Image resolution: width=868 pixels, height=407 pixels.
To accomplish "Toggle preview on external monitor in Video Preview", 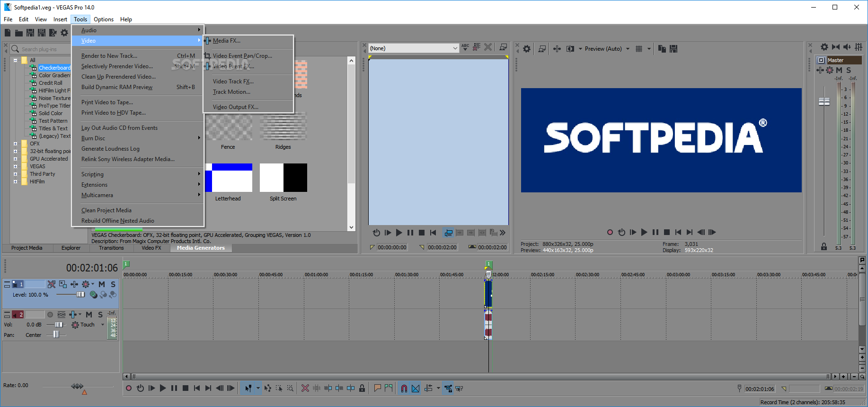I will [x=542, y=48].
